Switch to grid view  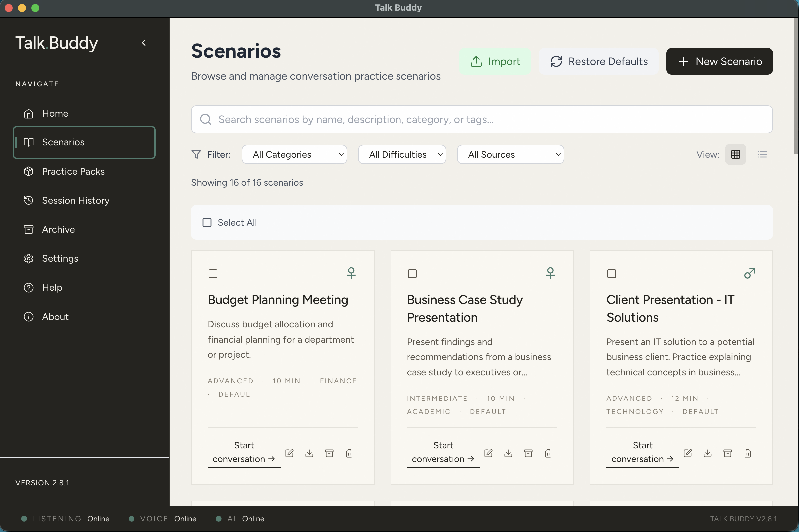click(735, 155)
